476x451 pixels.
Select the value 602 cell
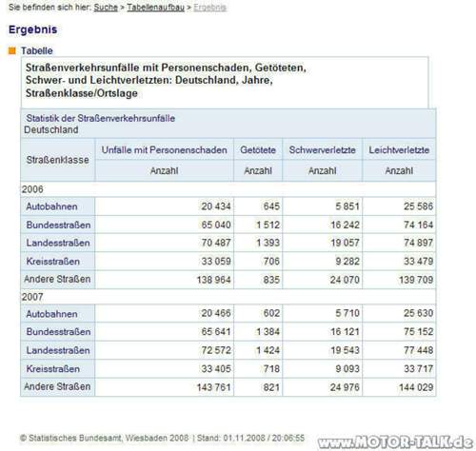coord(258,313)
